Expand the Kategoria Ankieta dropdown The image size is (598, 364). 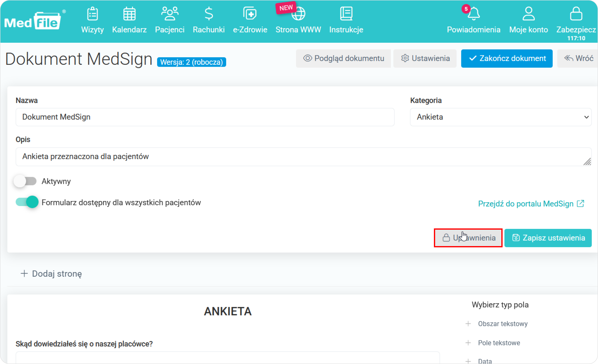coord(501,117)
